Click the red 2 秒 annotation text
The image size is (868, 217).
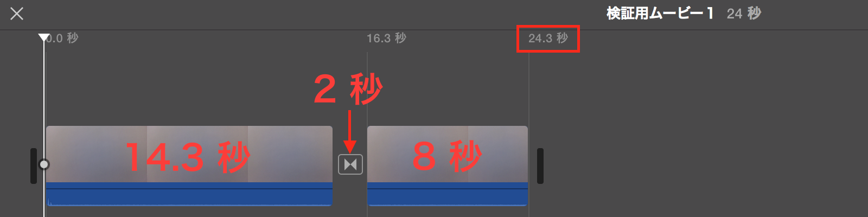pos(348,90)
